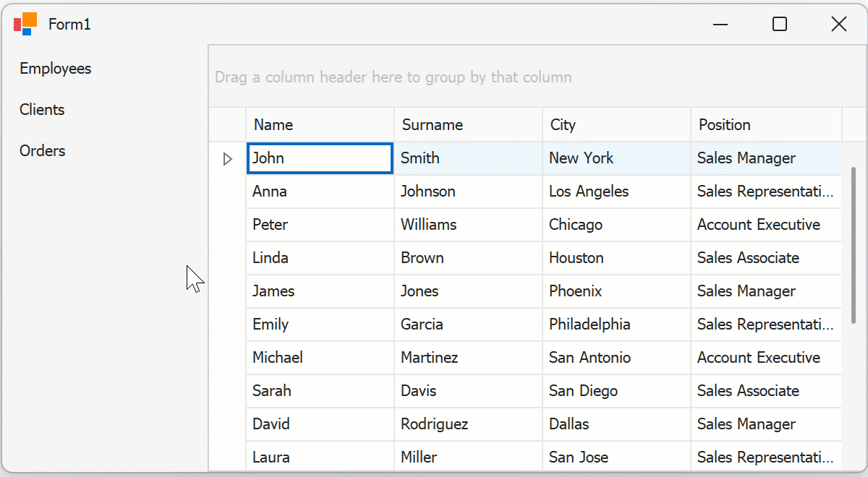The height and width of the screenshot is (477, 868).
Task: Open the Employees navigation item
Action: (56, 69)
